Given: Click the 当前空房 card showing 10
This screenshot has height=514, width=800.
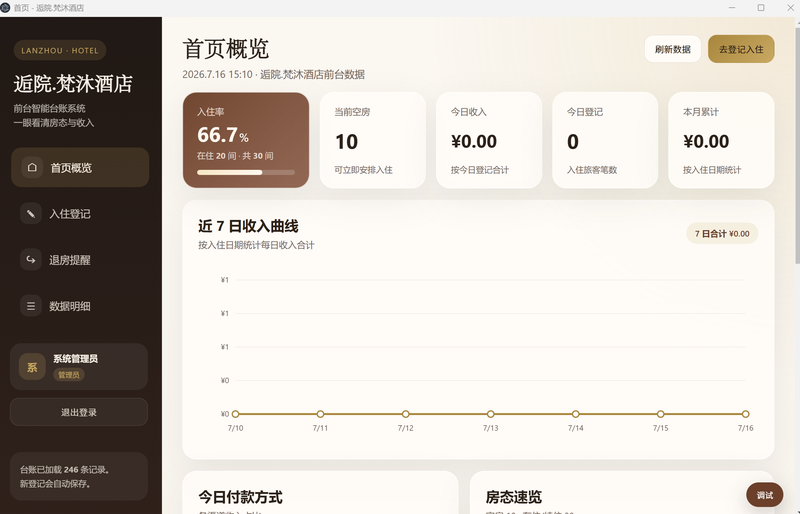Looking at the screenshot, I should pos(373,140).
